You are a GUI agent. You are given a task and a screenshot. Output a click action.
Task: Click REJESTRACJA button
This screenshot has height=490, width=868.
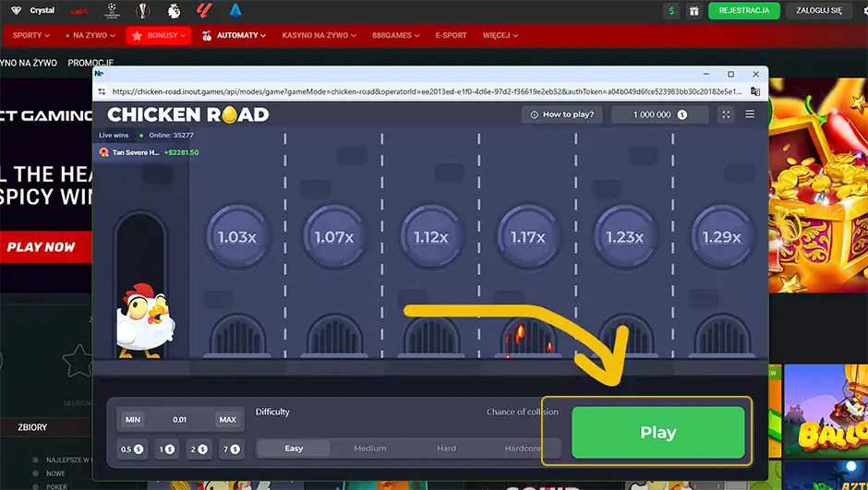(x=744, y=10)
